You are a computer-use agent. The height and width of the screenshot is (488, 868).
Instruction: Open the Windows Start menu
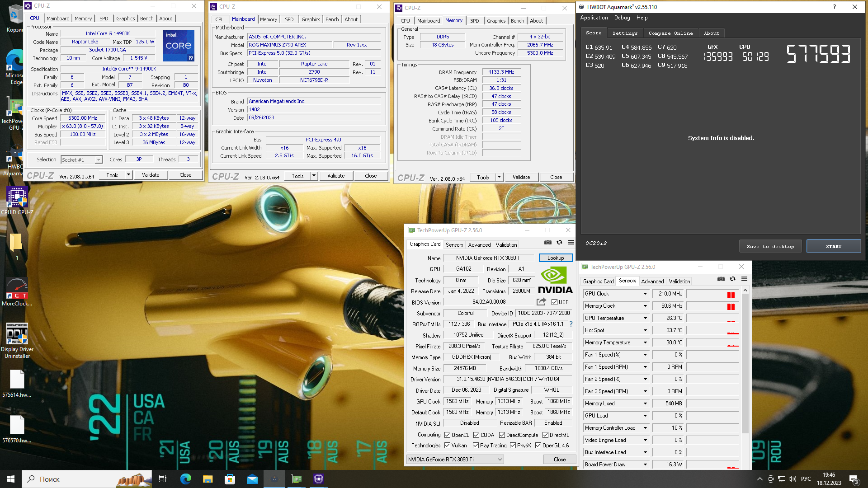[x=11, y=479]
